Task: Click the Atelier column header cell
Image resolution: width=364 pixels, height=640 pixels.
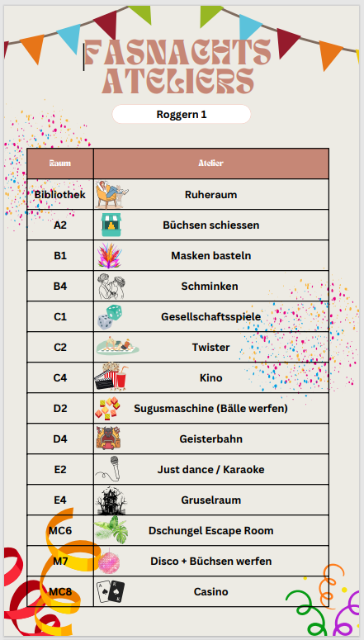Action: pos(211,164)
